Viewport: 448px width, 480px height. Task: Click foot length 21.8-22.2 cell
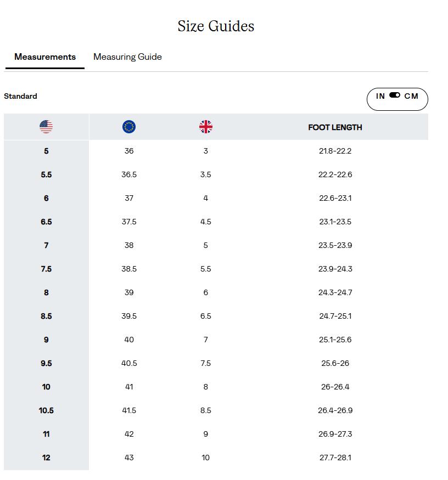tap(335, 151)
